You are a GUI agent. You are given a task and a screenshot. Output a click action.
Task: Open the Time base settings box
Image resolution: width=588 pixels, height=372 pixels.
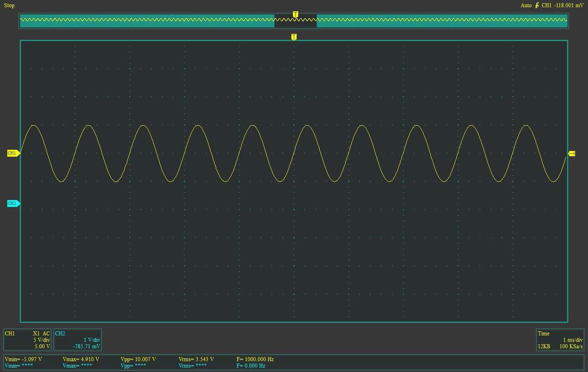560,340
